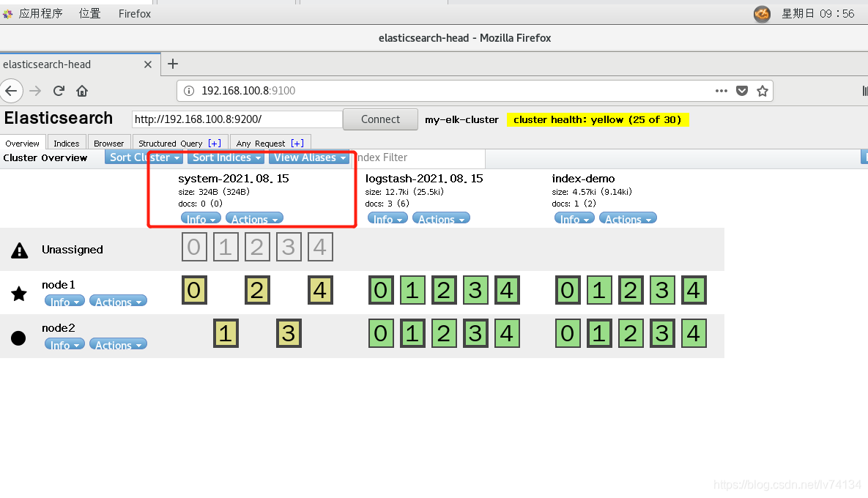Open a new tab with the plus button
Image resolution: width=868 pixels, height=498 pixels.
point(173,64)
